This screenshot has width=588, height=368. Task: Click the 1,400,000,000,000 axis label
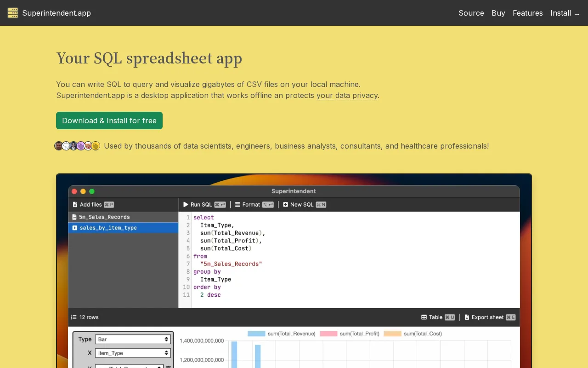(202, 341)
